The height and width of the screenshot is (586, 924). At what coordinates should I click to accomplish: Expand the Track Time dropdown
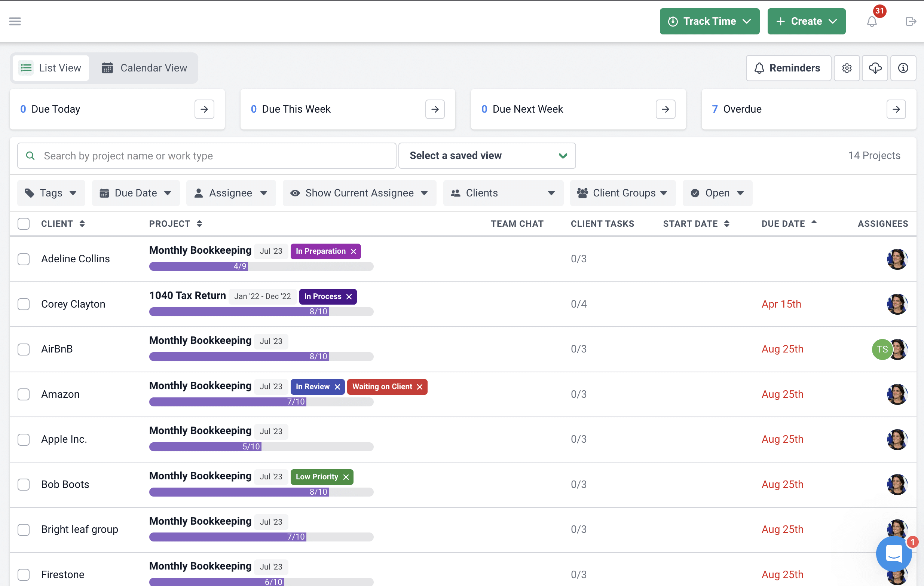(709, 21)
